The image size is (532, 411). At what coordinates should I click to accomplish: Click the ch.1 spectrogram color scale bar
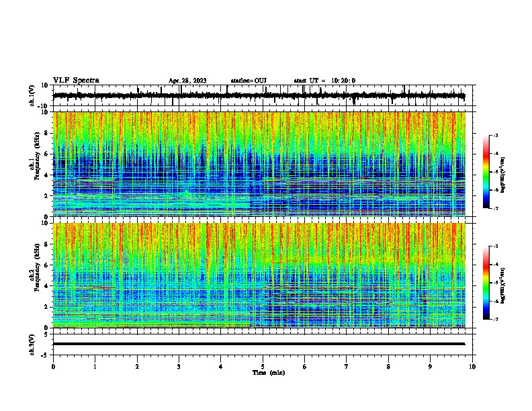click(x=486, y=172)
